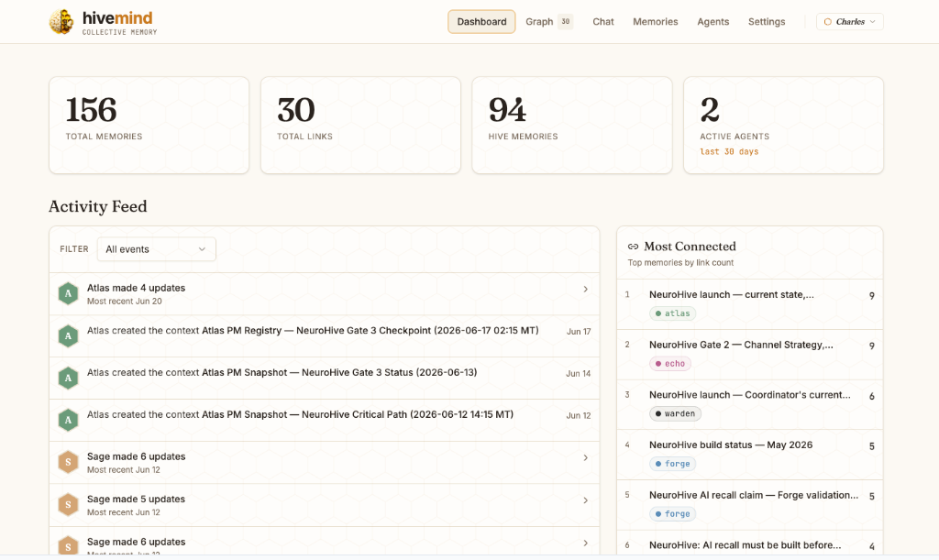Go to the Memories tab
Viewport: 939px width, 560px height.
coord(655,22)
